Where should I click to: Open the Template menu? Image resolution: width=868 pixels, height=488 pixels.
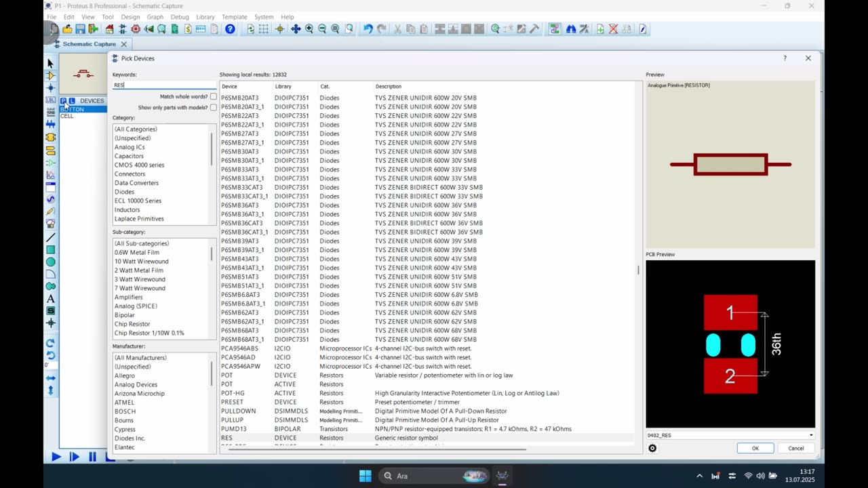click(235, 17)
